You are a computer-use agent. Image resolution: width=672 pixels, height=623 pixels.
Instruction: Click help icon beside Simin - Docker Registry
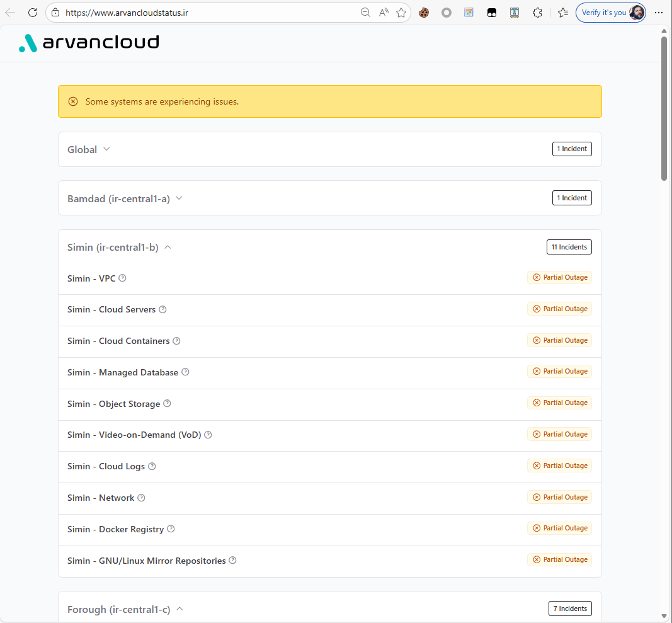(171, 529)
